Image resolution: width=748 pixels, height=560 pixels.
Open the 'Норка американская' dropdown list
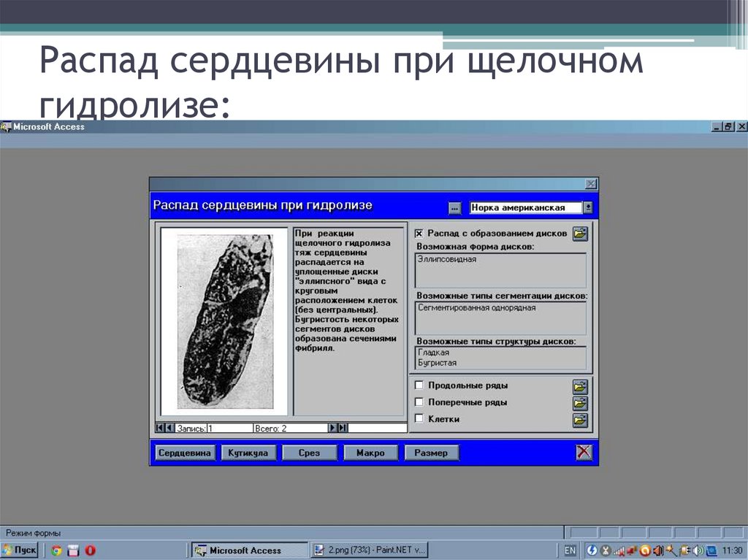[589, 207]
